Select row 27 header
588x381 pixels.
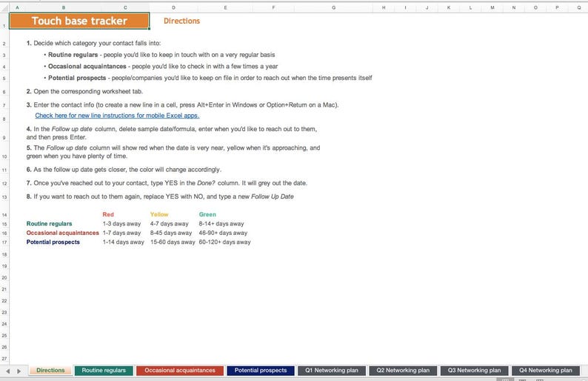(4, 359)
